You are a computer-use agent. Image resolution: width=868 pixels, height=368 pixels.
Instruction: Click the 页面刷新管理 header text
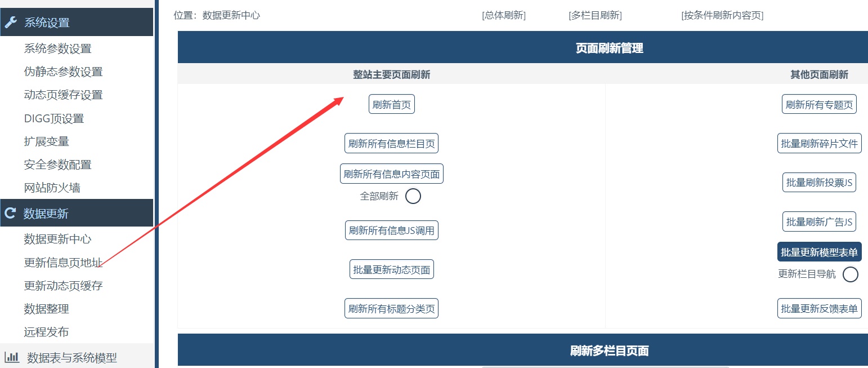coord(609,48)
